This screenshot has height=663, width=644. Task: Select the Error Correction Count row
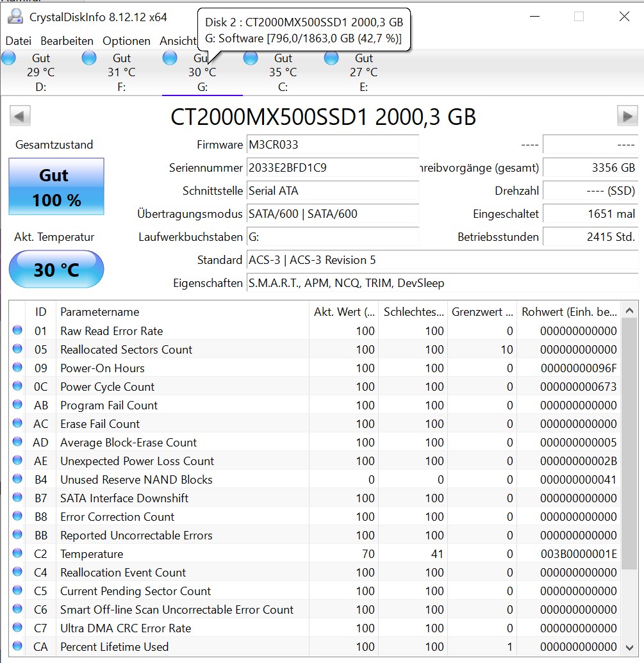315,517
